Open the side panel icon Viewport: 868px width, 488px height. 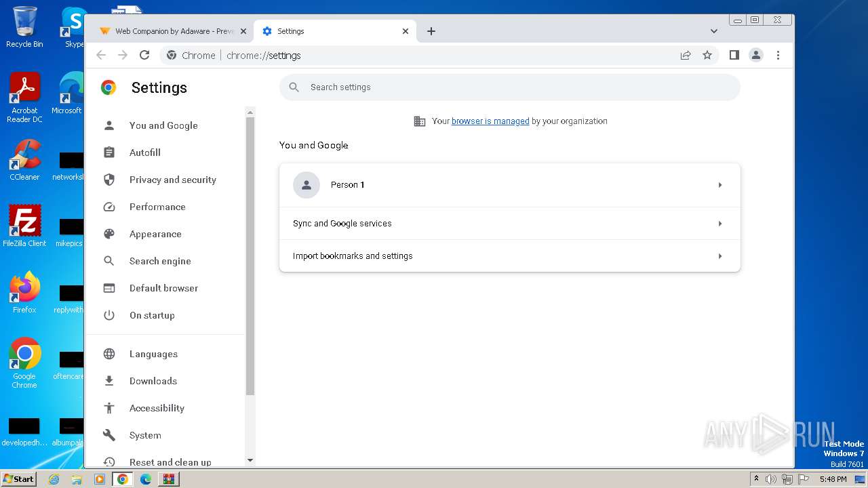[734, 56]
